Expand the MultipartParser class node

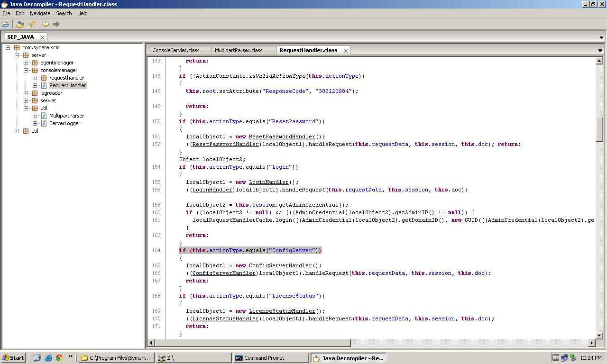coord(35,116)
